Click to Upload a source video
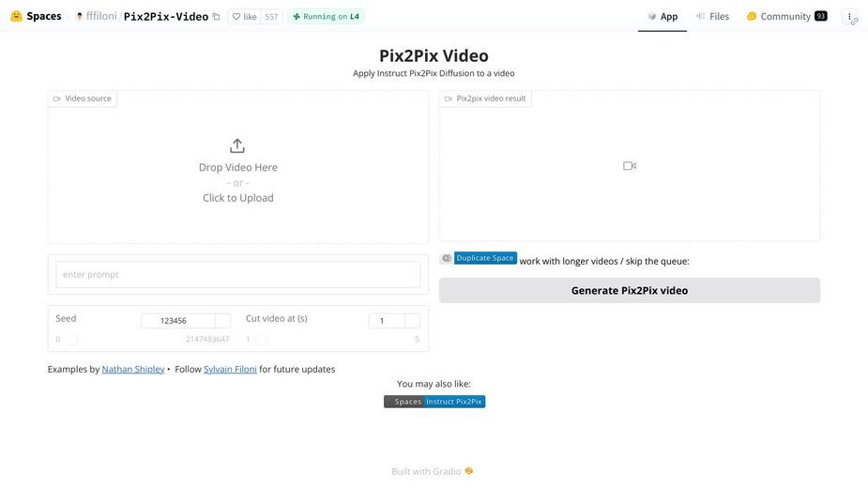The width and height of the screenshot is (868, 488). pos(238,198)
